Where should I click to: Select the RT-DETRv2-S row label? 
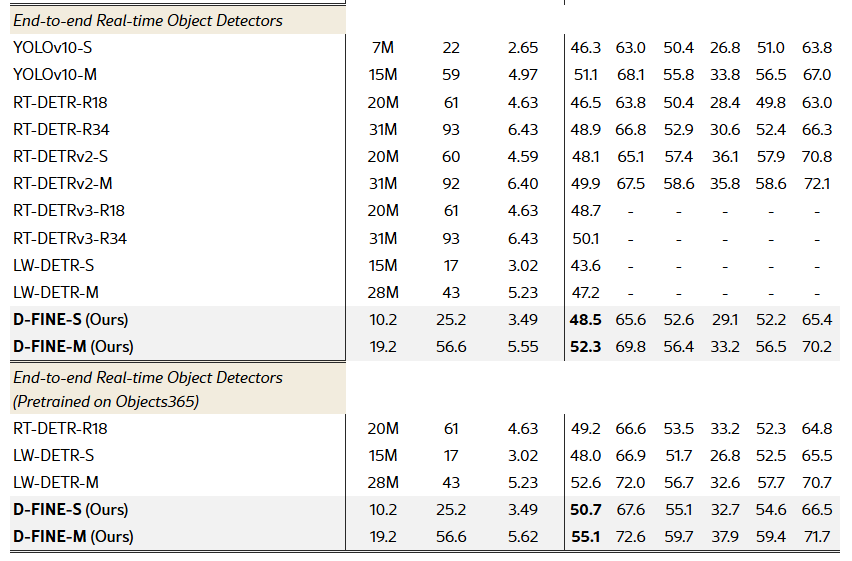coord(60,157)
